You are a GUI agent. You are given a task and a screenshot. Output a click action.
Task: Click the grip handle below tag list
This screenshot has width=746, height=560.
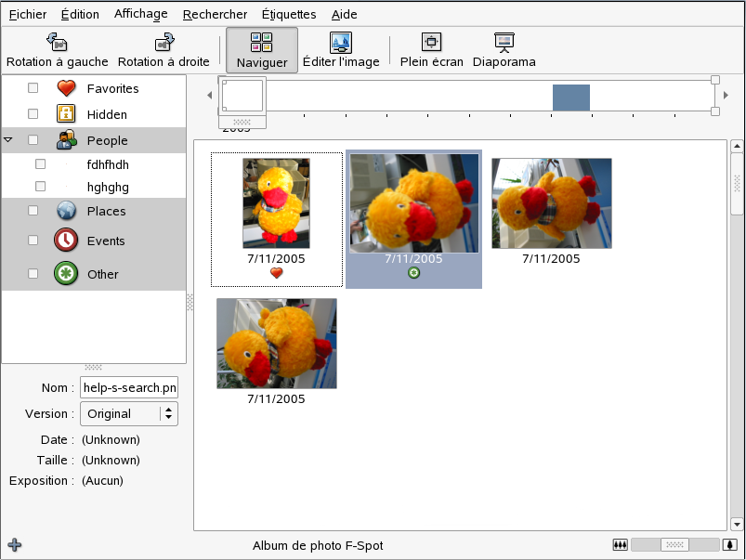click(93, 368)
